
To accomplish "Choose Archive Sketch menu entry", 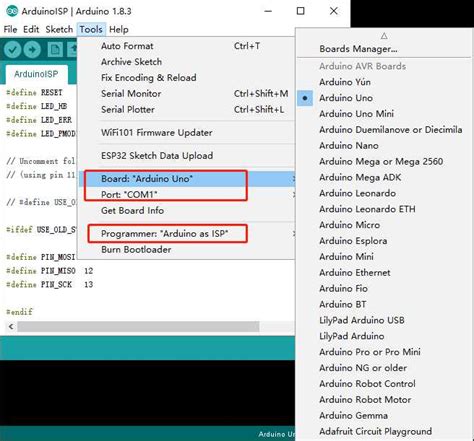I will pyautogui.click(x=187, y=62).
